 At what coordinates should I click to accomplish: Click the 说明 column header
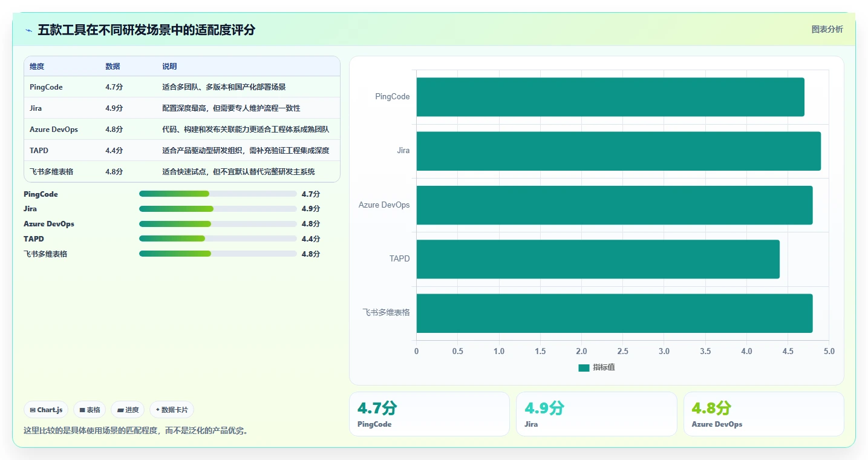[x=169, y=67]
